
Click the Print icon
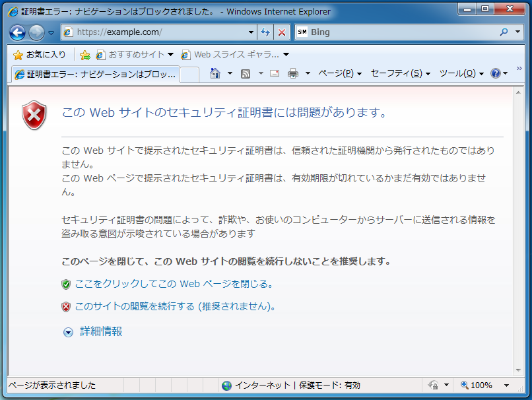(293, 73)
